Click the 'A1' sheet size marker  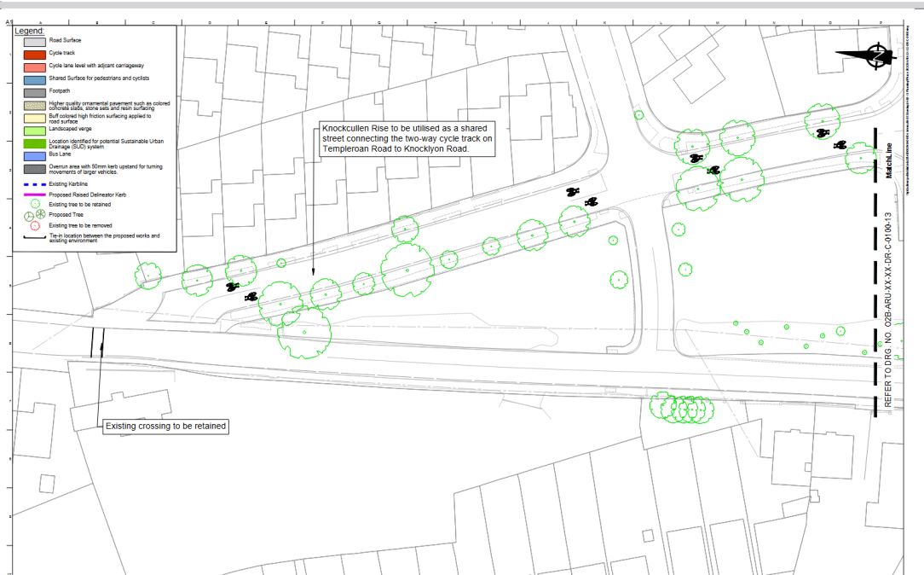(x=9, y=22)
